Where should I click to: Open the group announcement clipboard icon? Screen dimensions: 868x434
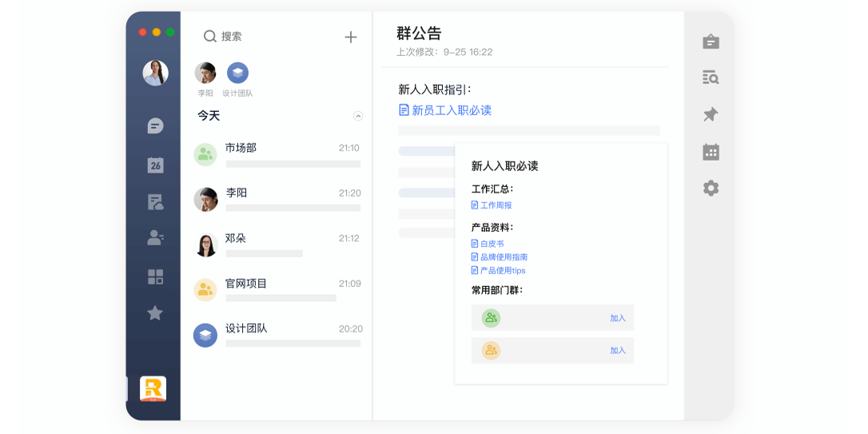point(711,42)
